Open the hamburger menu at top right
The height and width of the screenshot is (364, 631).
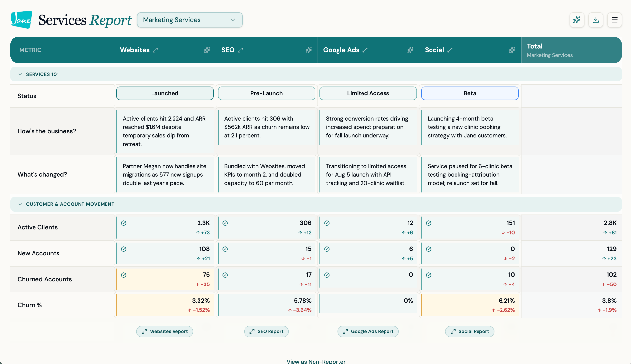click(614, 20)
